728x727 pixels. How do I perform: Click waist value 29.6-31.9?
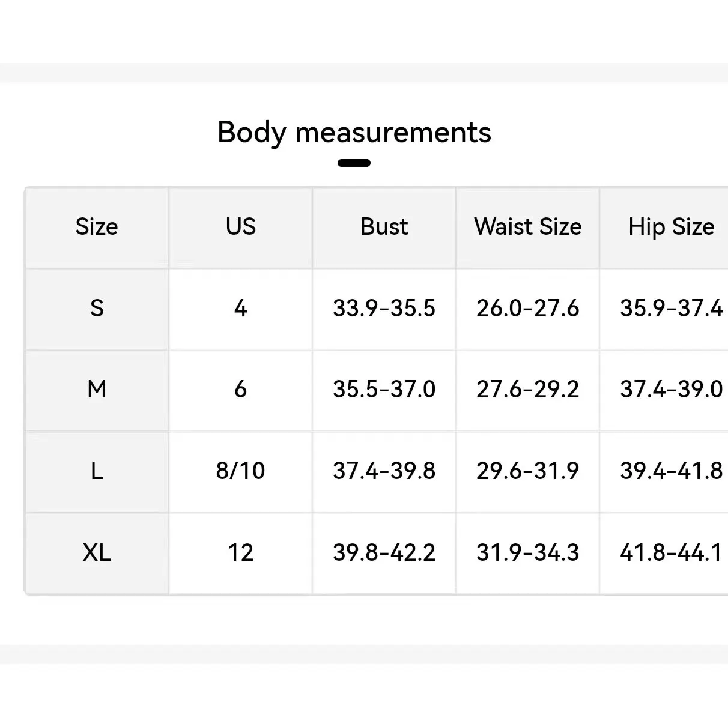[527, 471]
